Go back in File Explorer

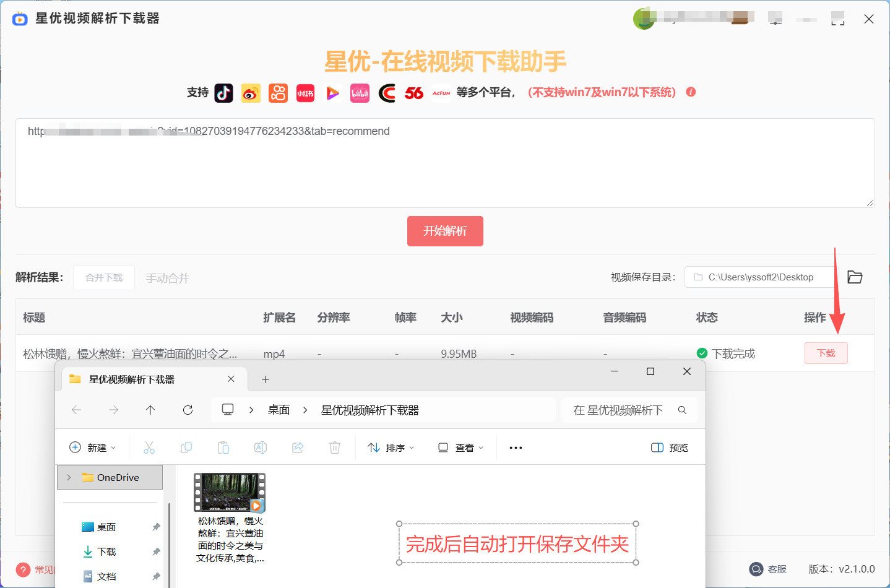76,410
